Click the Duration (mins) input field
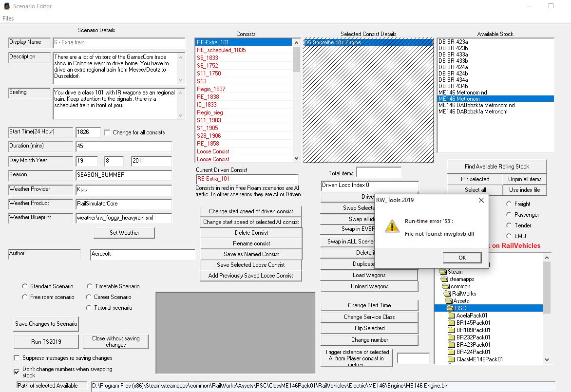Viewport: 571px width, 392px height. coord(123,147)
